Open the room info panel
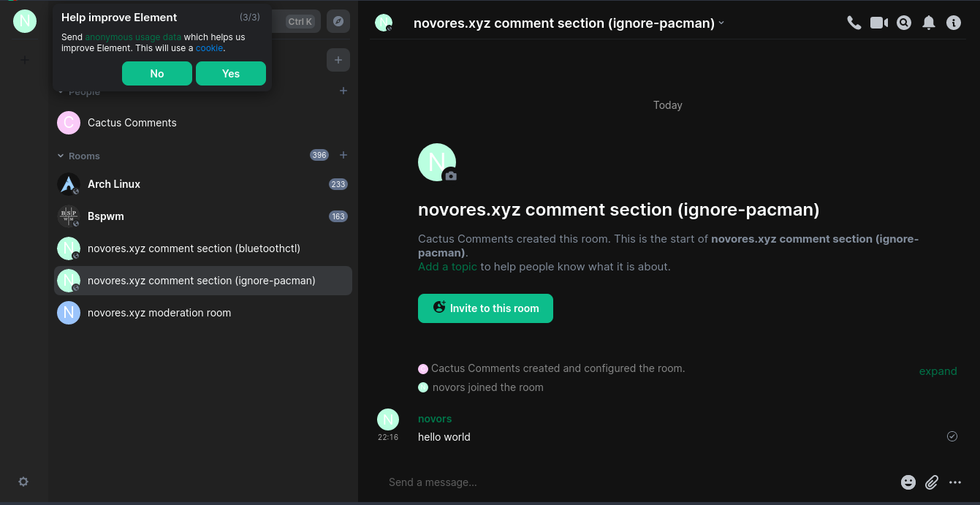 tap(954, 23)
